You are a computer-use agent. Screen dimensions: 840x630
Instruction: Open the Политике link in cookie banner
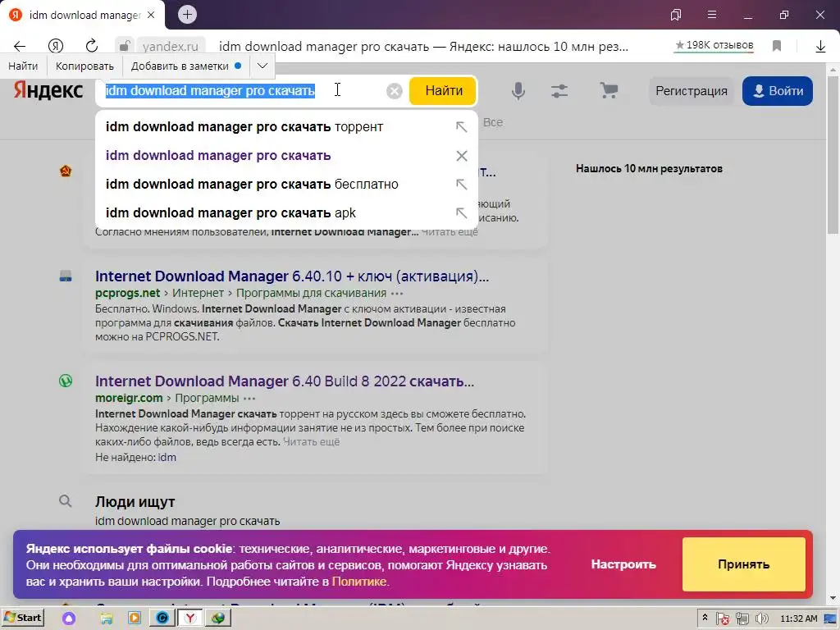tap(359, 582)
